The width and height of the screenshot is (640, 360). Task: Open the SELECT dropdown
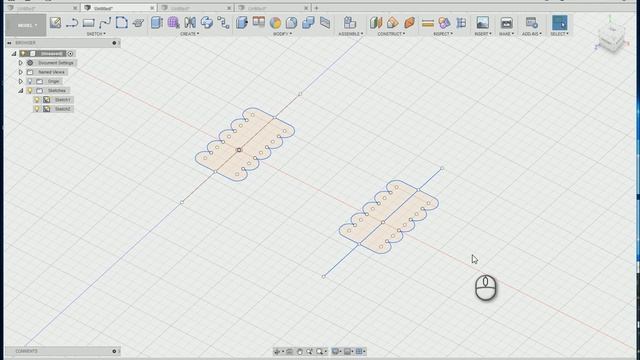coord(559,34)
